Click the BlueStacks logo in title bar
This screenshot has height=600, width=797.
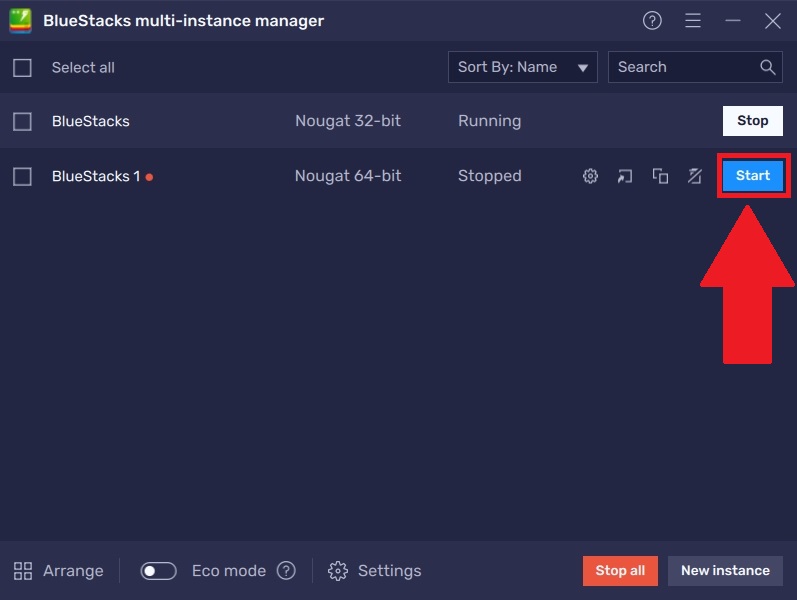[x=20, y=21]
